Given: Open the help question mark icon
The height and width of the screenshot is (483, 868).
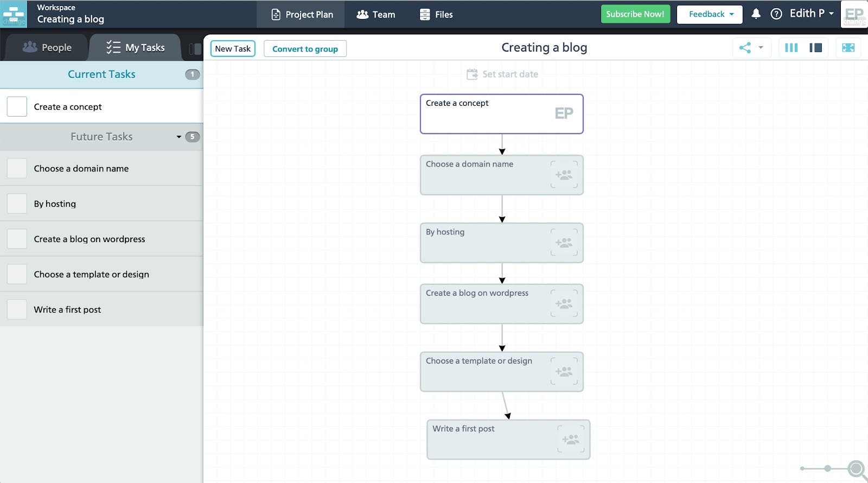Looking at the screenshot, I should (776, 14).
